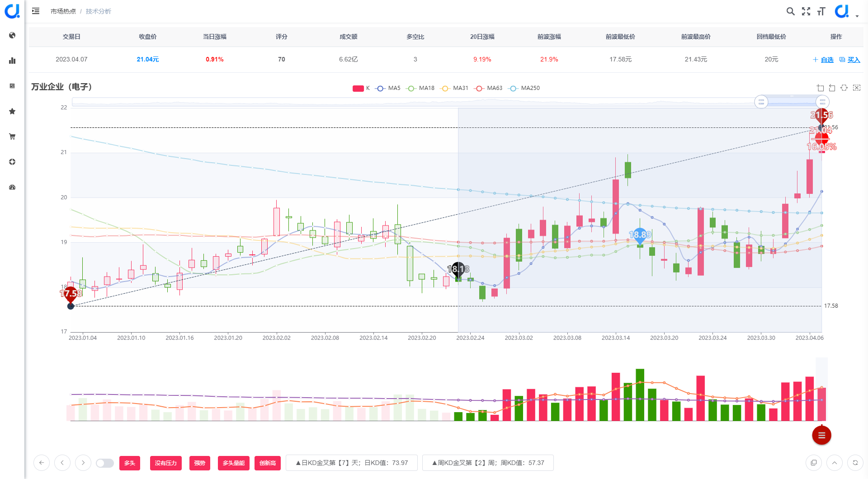Toggle fullscreen with the expand arrows icon
The width and height of the screenshot is (868, 479).
point(806,11)
